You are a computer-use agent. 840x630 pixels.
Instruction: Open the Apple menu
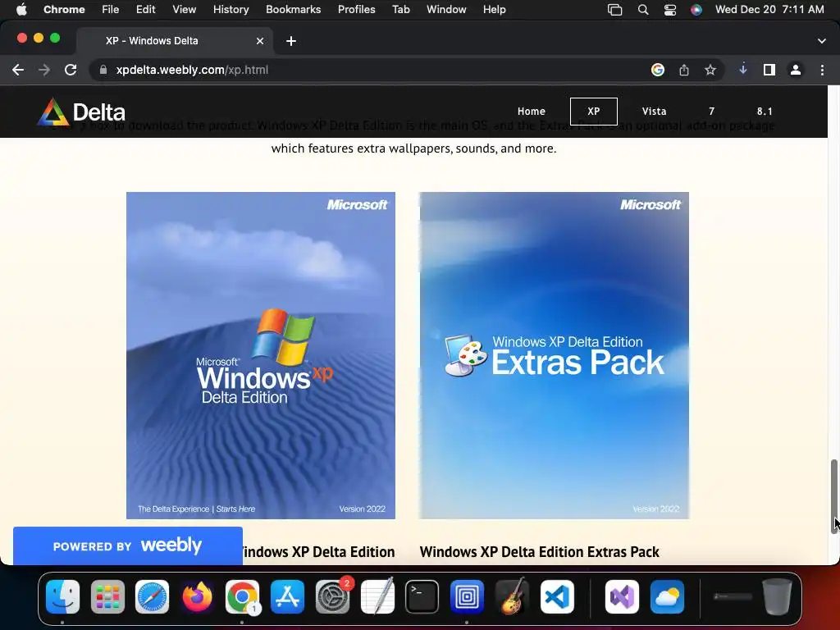click(x=21, y=10)
